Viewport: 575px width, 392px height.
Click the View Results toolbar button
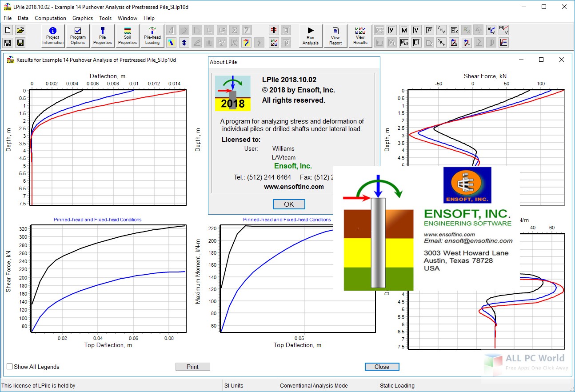[360, 36]
